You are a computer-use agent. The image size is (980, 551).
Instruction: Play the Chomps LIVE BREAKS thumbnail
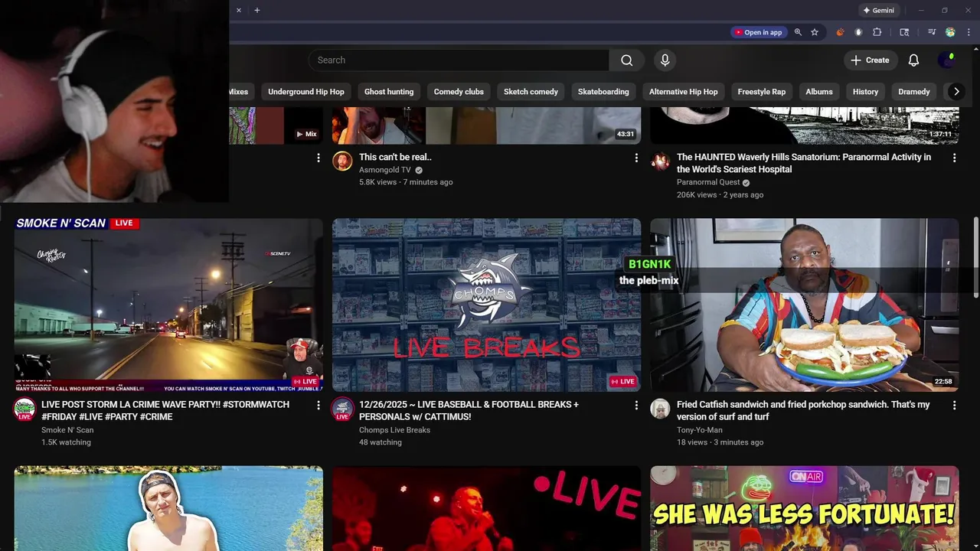tap(486, 305)
